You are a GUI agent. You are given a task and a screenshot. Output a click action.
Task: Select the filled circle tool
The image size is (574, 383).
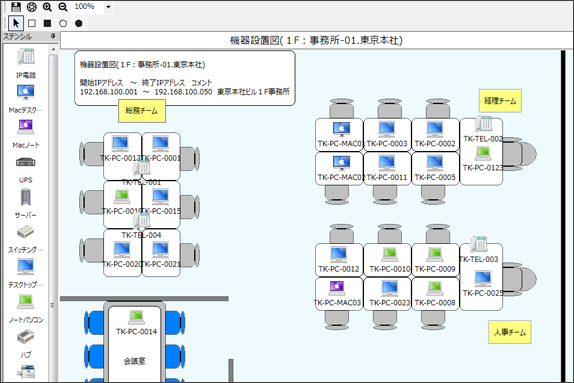pos(78,23)
